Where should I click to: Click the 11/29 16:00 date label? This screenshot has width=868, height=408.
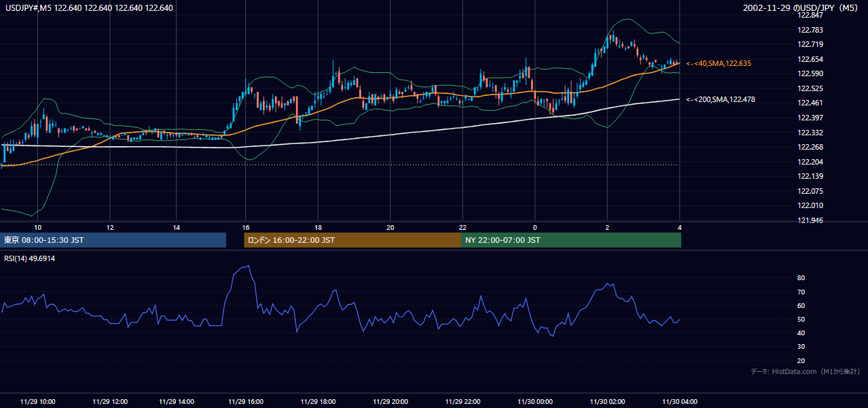pos(246,402)
